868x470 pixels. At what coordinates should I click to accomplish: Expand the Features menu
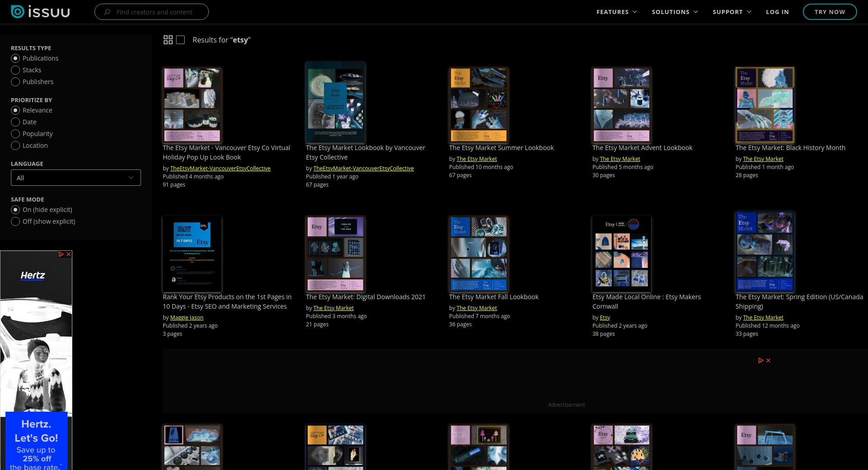pyautogui.click(x=617, y=12)
